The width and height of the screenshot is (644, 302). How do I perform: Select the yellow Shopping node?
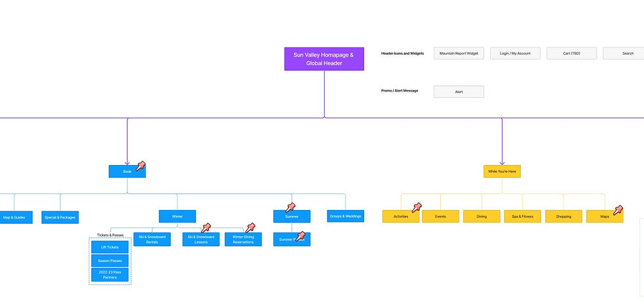coord(564,216)
